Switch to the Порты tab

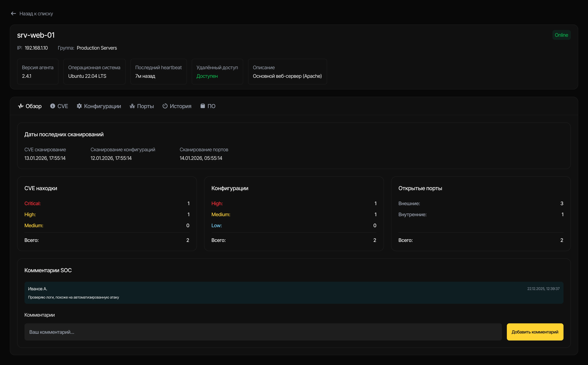pyautogui.click(x=142, y=106)
